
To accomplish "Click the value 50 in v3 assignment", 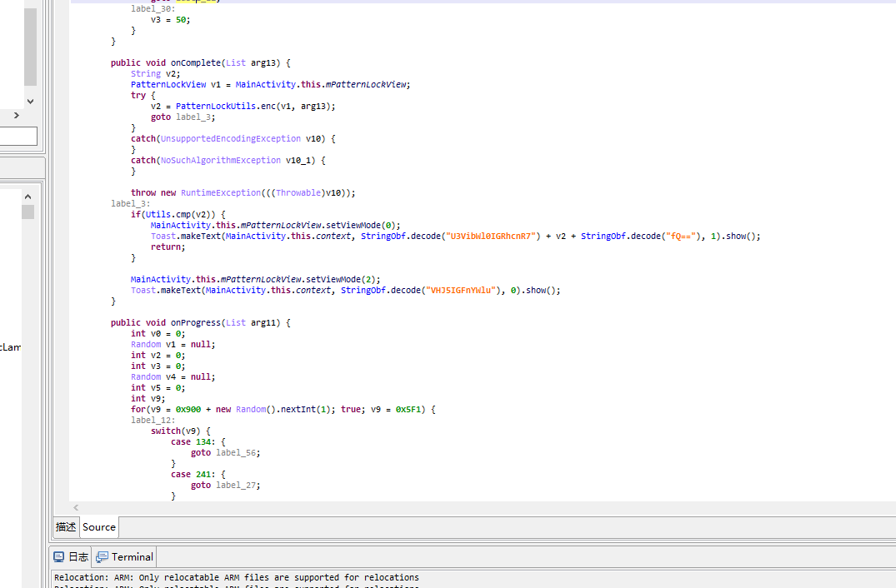I will click(x=181, y=19).
